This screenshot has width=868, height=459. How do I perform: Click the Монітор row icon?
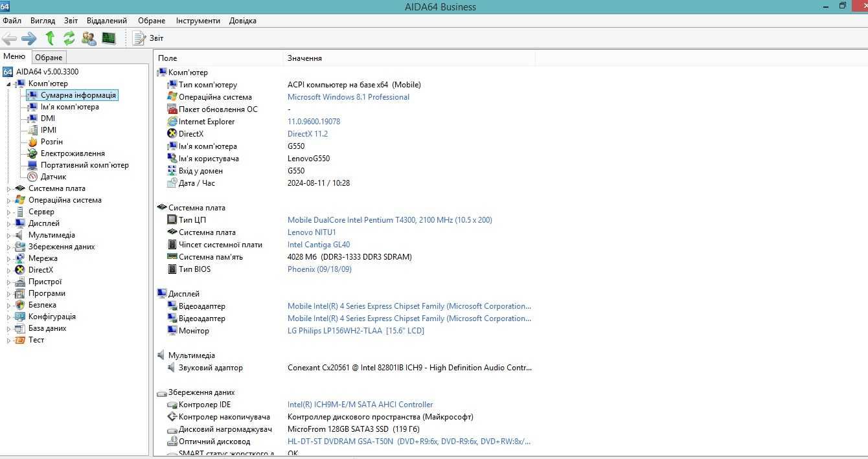click(x=172, y=331)
